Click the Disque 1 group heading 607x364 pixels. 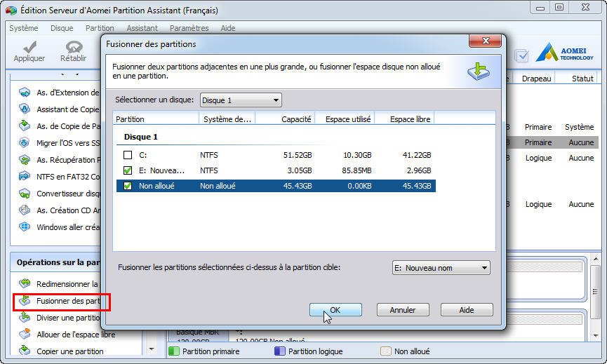coord(141,137)
